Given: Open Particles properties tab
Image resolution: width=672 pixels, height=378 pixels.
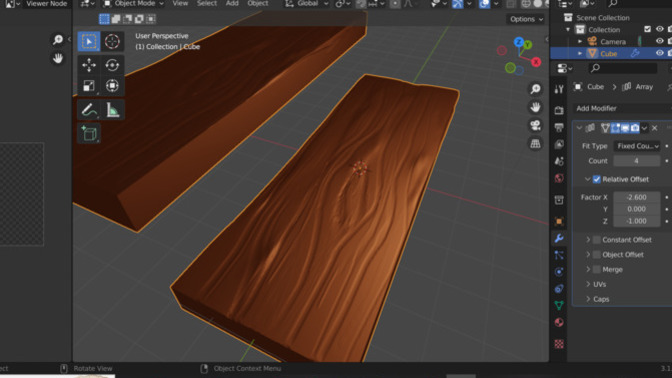Looking at the screenshot, I should 559,255.
